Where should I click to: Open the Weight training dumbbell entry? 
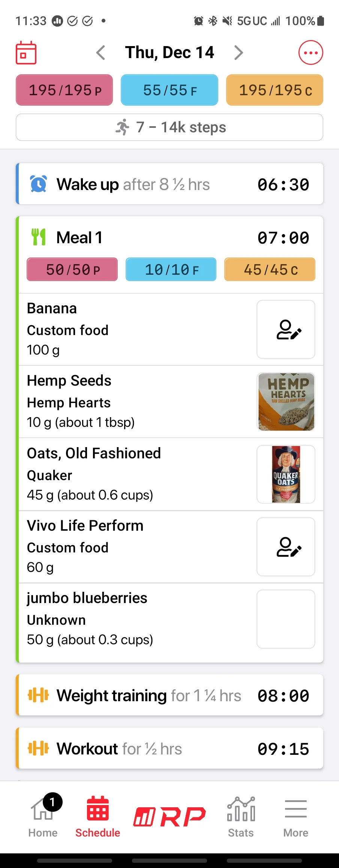pyautogui.click(x=169, y=695)
